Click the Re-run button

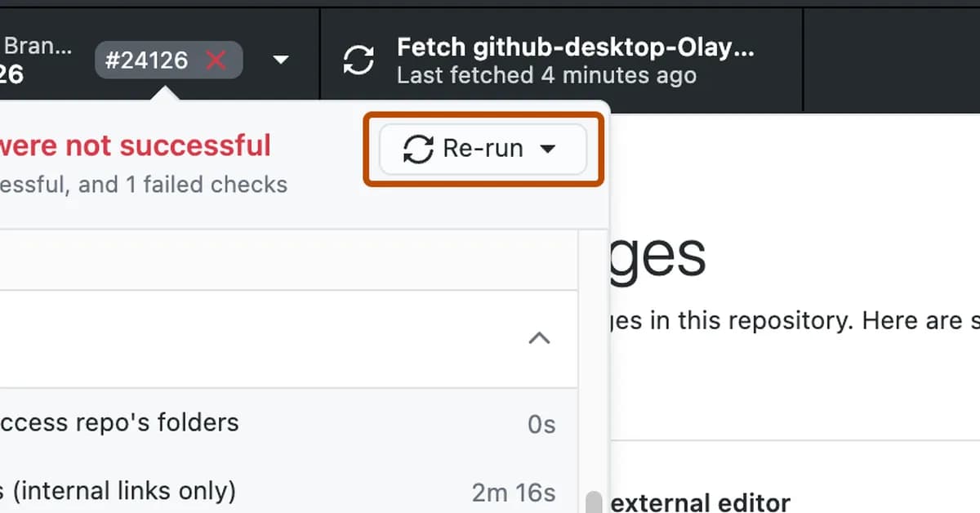tap(482, 149)
